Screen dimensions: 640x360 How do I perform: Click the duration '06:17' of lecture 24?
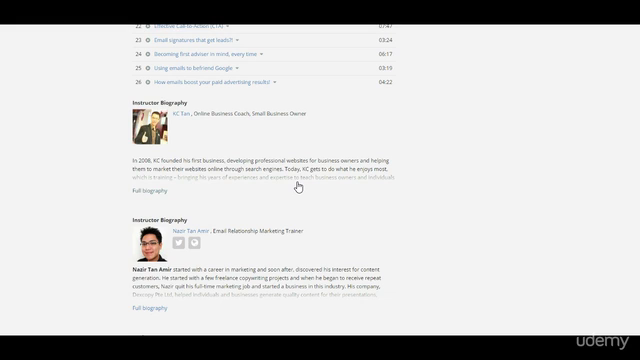(385, 54)
